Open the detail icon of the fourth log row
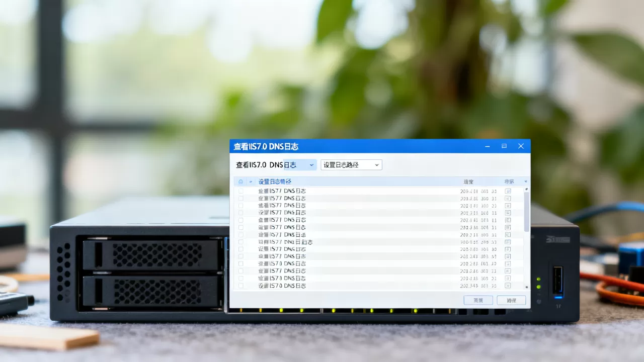The width and height of the screenshot is (644, 362). (508, 213)
